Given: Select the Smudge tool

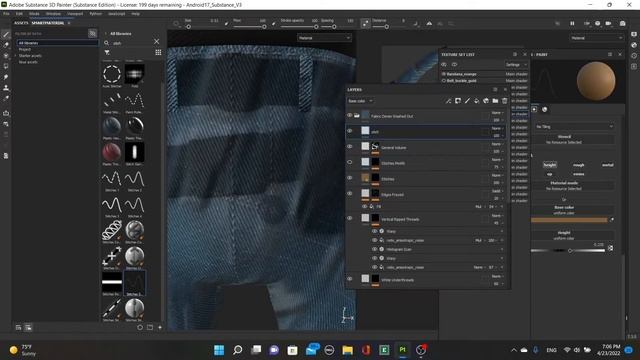Looking at the screenshot, I should pos(6,77).
